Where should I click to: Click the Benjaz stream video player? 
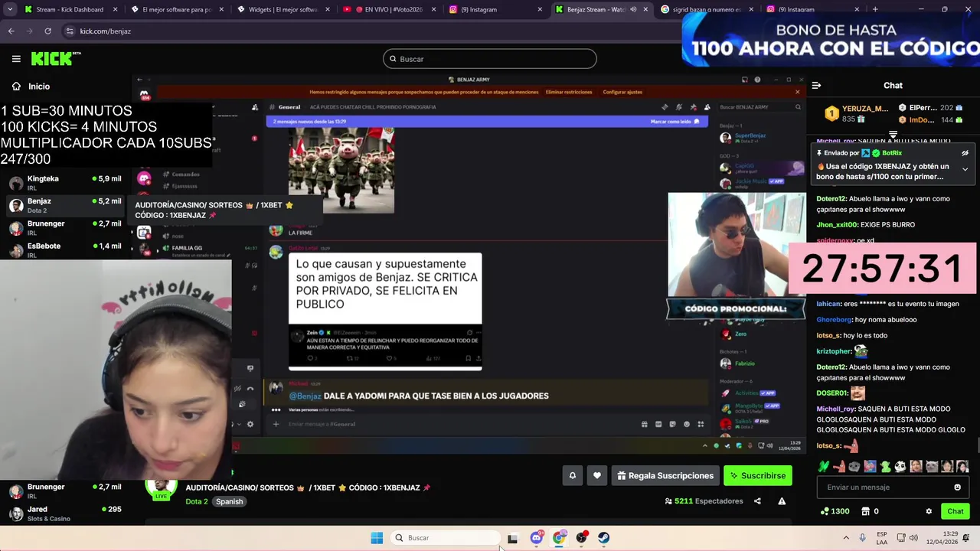point(470,264)
